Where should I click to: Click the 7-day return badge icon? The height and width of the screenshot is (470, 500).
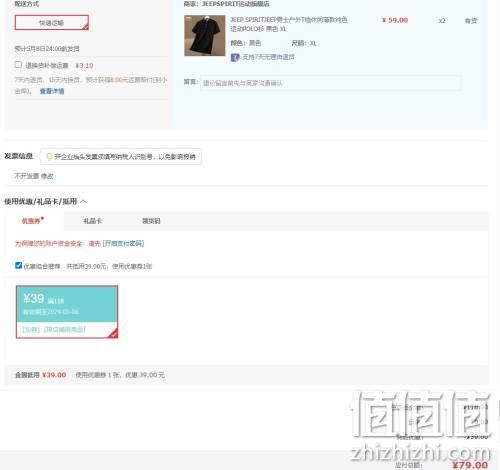(x=235, y=57)
